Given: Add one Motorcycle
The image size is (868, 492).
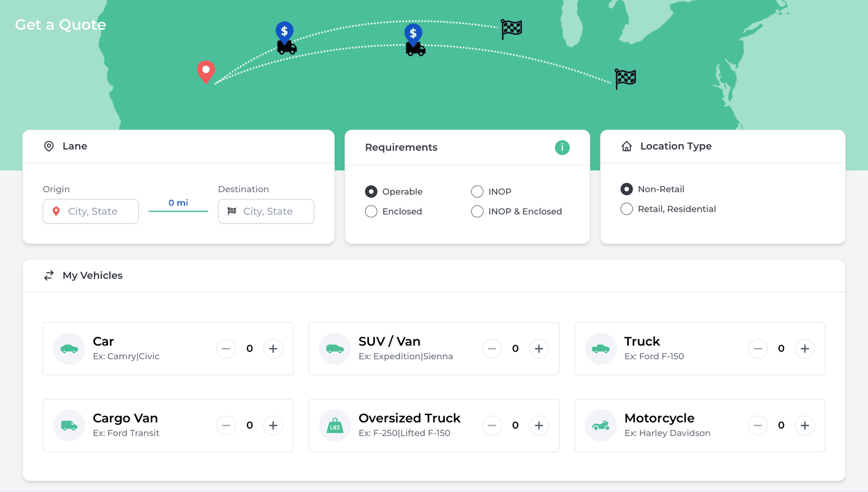Looking at the screenshot, I should click(805, 426).
